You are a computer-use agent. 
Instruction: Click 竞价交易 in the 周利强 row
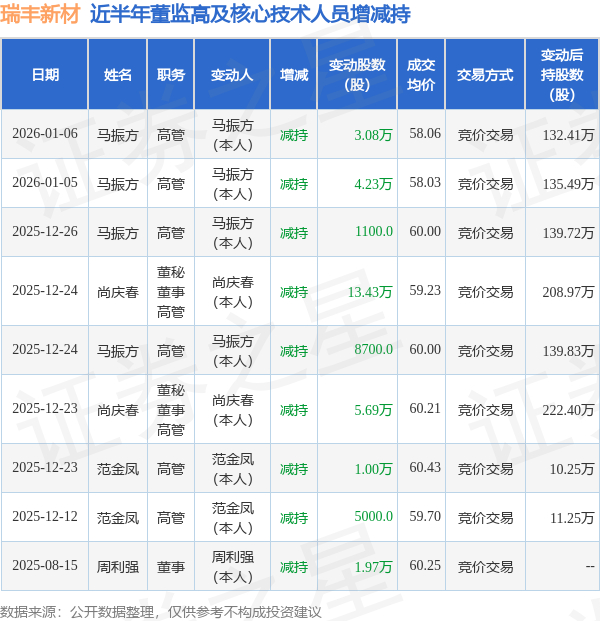pos(486,567)
